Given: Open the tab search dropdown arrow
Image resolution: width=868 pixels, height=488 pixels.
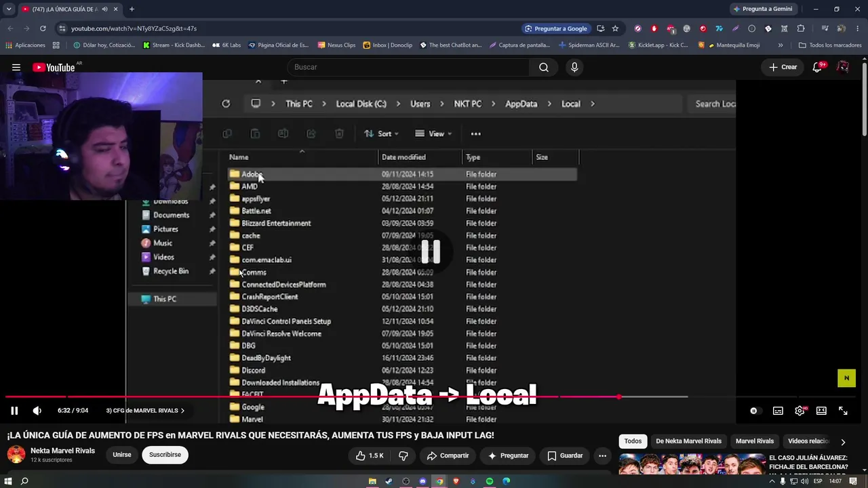Looking at the screenshot, I should [x=9, y=9].
